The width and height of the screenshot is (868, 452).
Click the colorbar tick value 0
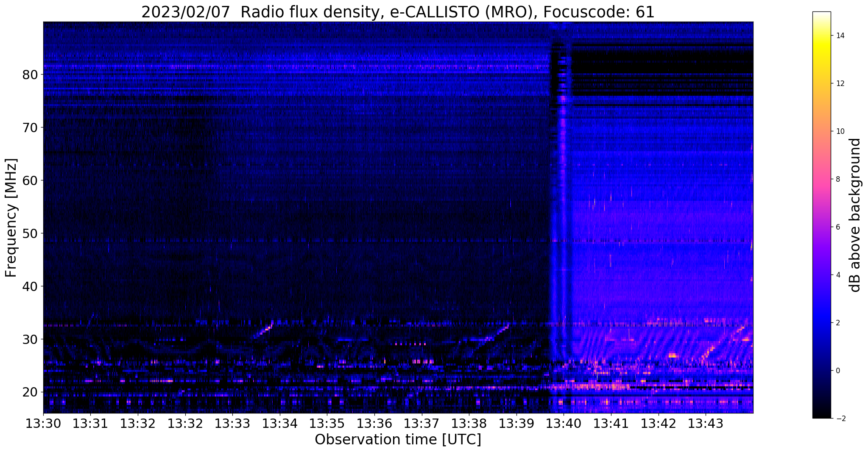pos(837,371)
